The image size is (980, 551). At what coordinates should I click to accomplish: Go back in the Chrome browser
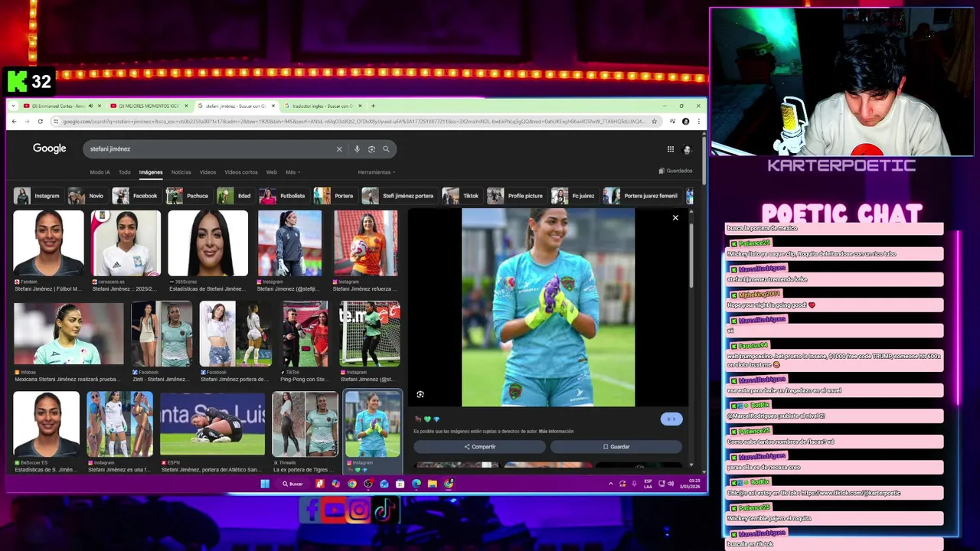[x=14, y=121]
